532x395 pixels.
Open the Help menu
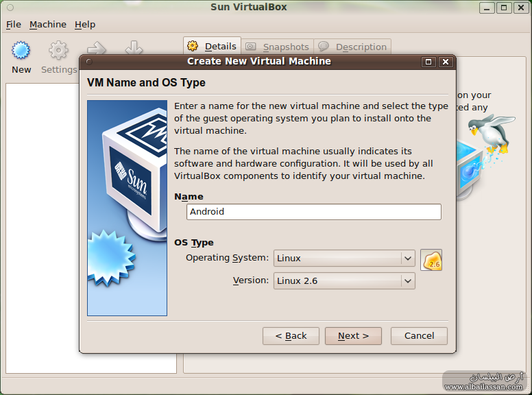(x=85, y=25)
